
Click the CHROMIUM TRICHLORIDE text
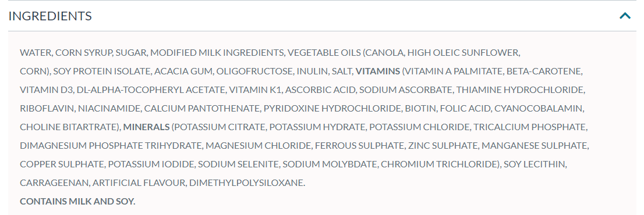438,164
